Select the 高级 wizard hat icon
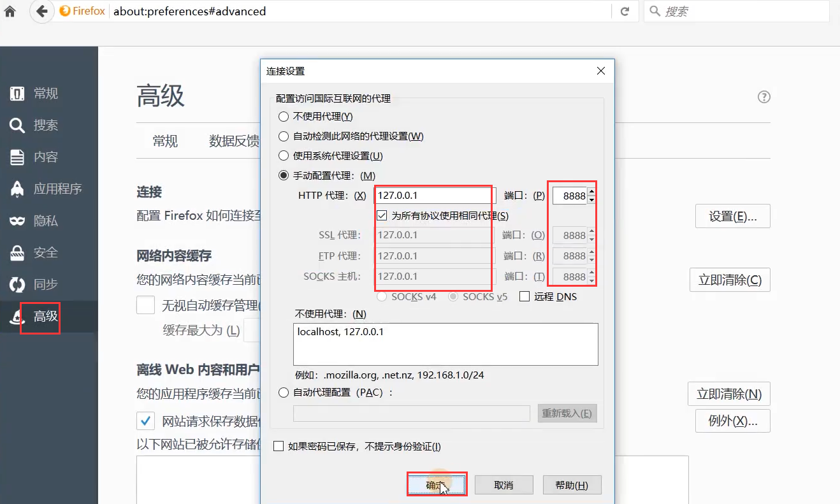Screen dimensions: 840x504 [17, 317]
